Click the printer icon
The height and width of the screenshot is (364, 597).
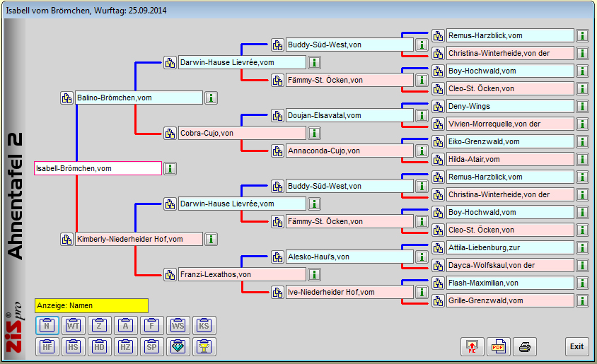coord(525,346)
